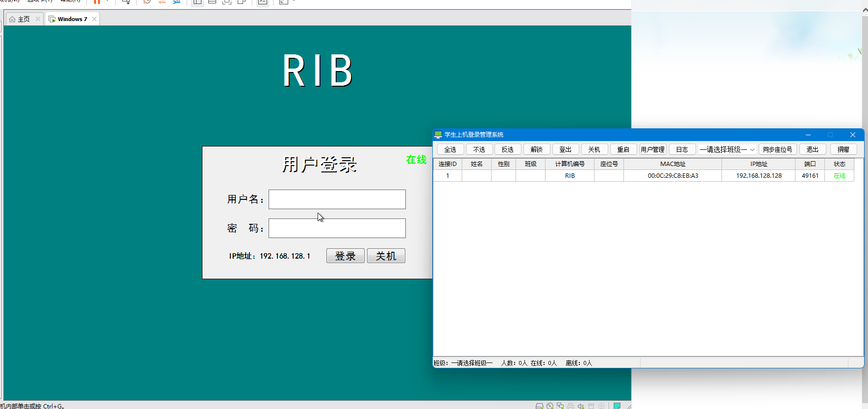Click the 性别 column header
Viewport: 868px width, 409px height.
click(x=504, y=164)
